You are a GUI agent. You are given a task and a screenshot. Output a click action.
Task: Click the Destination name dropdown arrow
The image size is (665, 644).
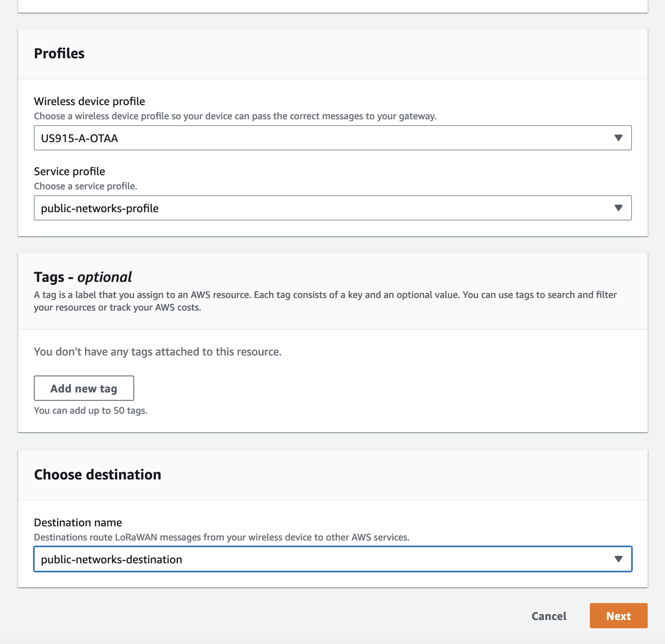[619, 559]
